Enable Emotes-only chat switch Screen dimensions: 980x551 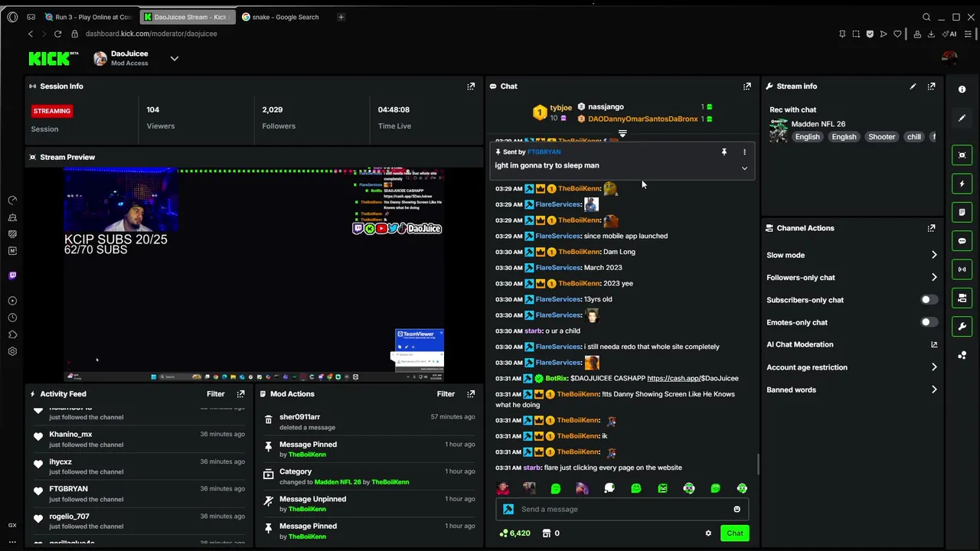point(927,322)
